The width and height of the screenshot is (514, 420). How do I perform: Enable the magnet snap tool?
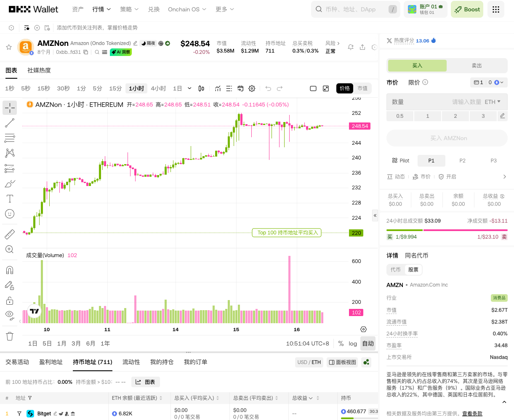(10, 270)
